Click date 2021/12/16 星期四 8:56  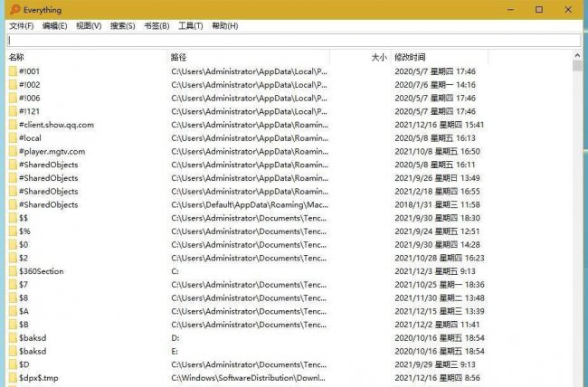[437, 378]
